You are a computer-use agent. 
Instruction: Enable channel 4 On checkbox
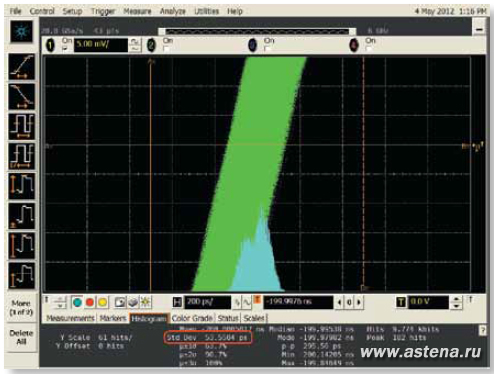[368, 49]
